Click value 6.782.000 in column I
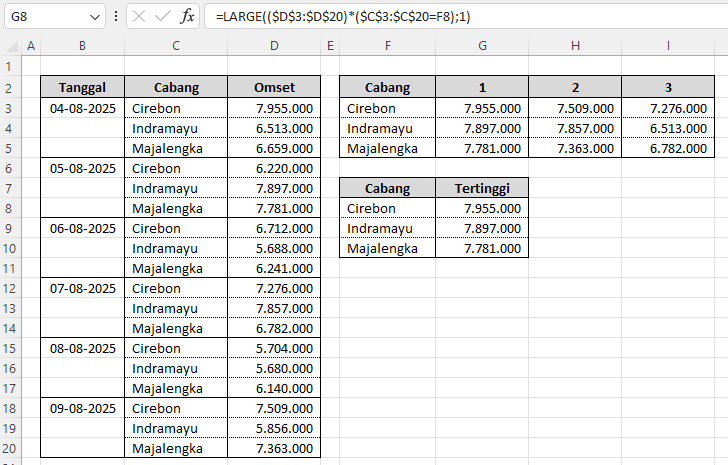 668,149
